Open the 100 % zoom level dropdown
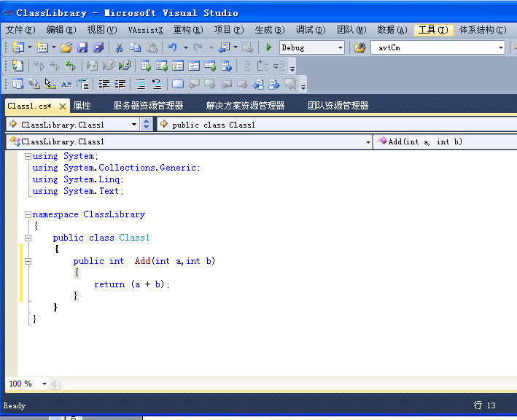The image size is (517, 420). click(x=44, y=384)
